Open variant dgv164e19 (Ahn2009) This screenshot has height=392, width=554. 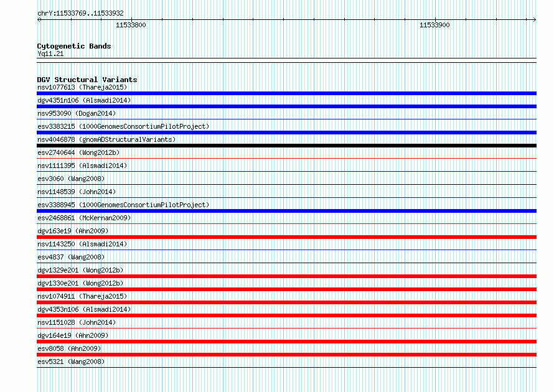pos(73,335)
